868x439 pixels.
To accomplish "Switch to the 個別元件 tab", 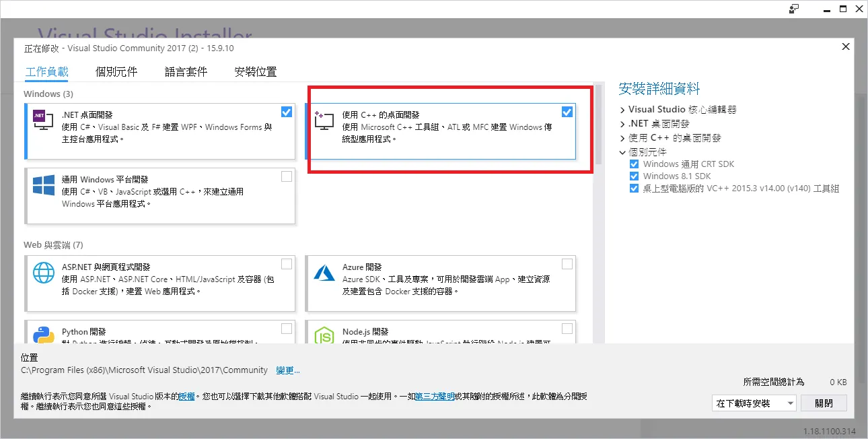I will (116, 71).
